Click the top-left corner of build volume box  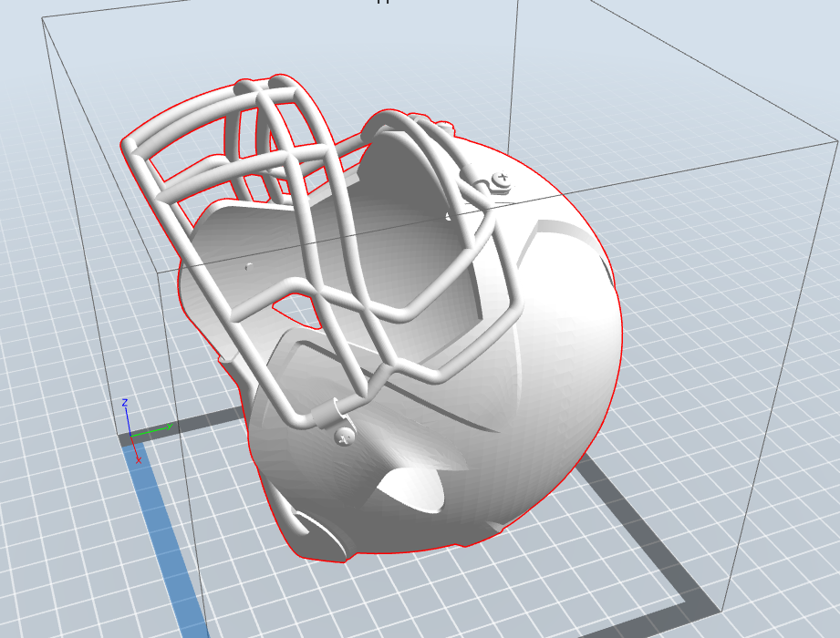[x=43, y=19]
